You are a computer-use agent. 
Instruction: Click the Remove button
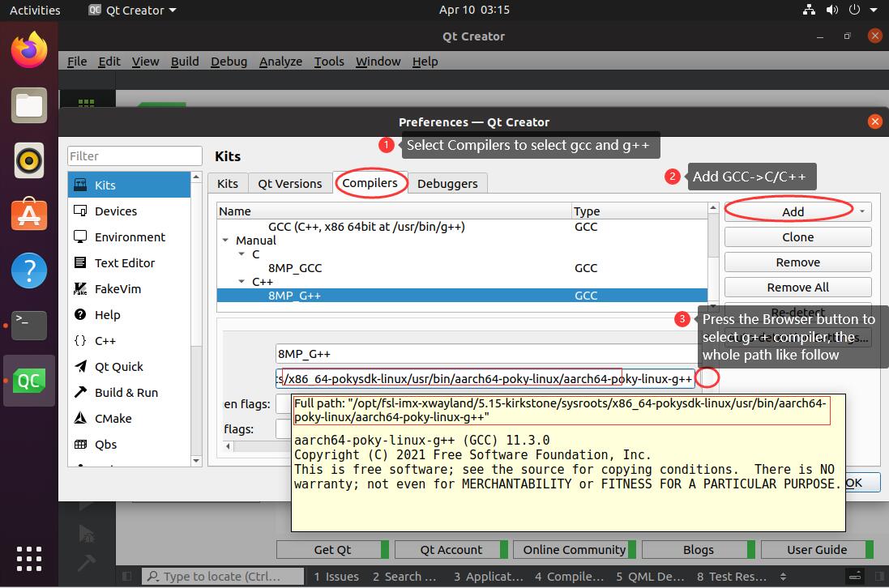797,262
